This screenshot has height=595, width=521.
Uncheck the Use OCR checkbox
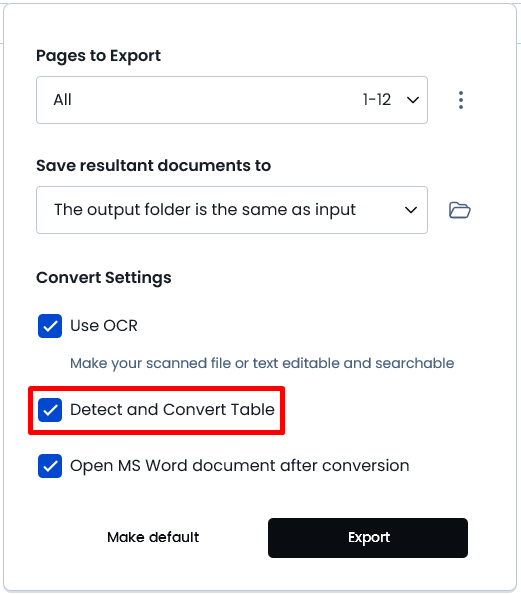pos(50,326)
